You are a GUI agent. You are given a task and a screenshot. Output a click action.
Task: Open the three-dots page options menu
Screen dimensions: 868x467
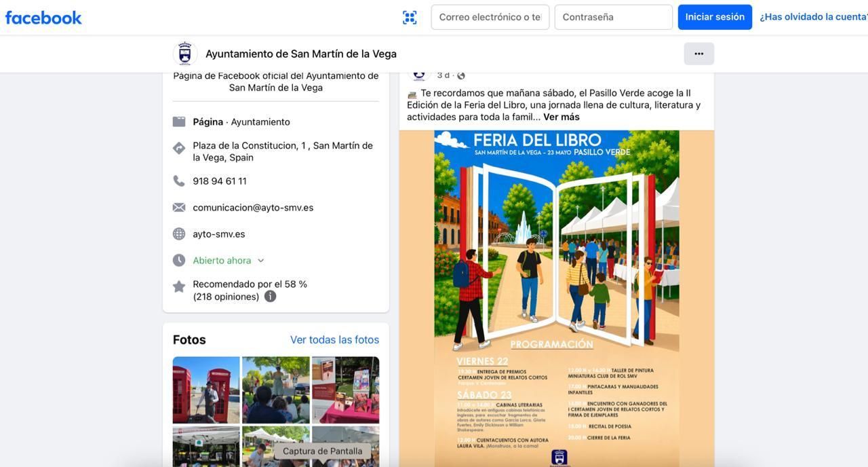coord(699,54)
